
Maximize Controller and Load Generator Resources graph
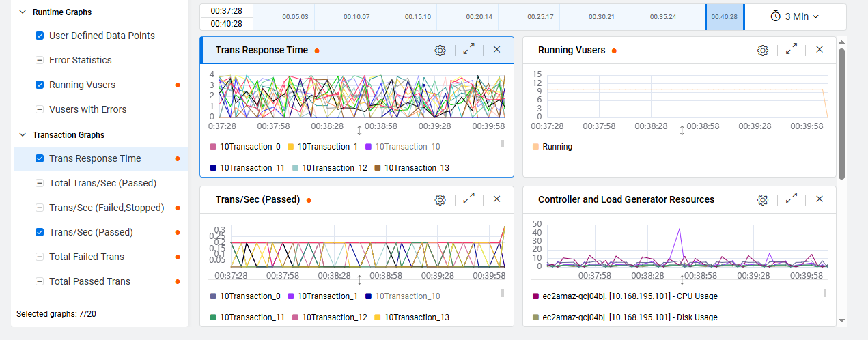[x=792, y=199]
